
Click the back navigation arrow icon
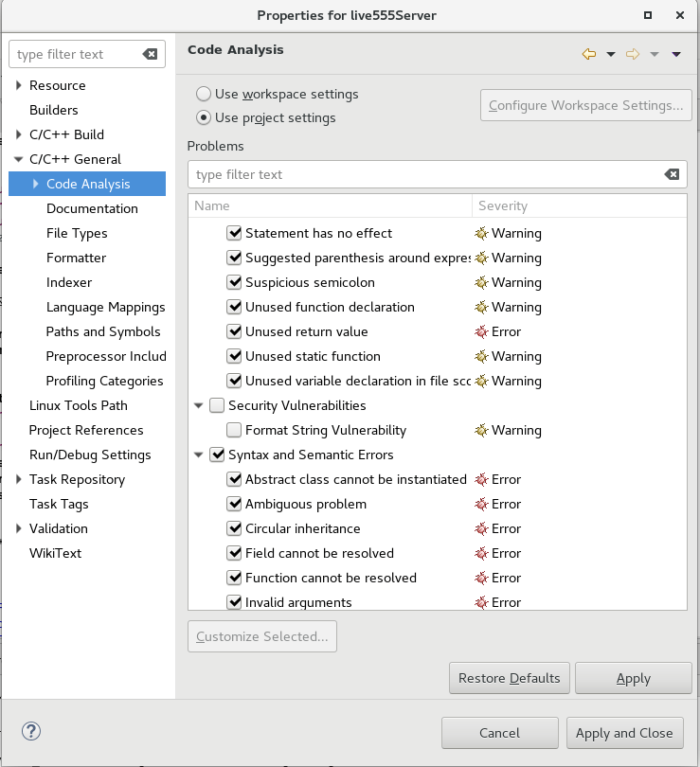click(589, 54)
